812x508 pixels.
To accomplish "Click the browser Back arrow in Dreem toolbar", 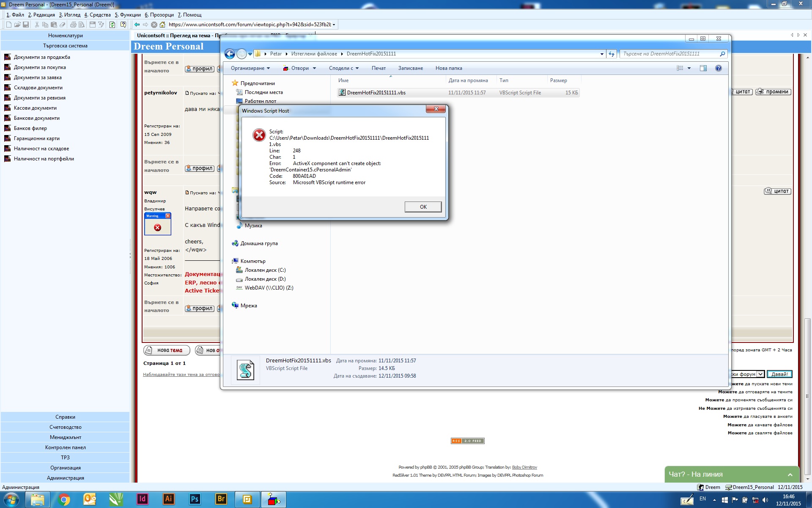I will (x=137, y=25).
